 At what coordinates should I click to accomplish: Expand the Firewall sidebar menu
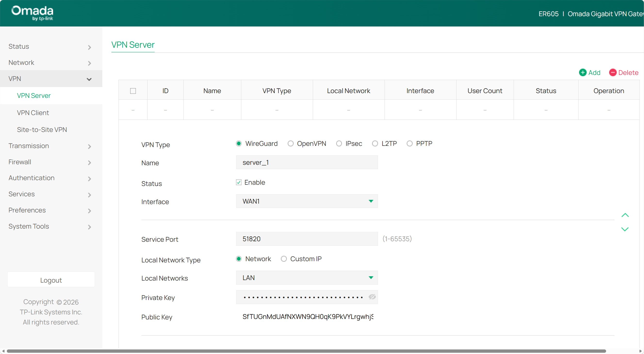pos(51,162)
